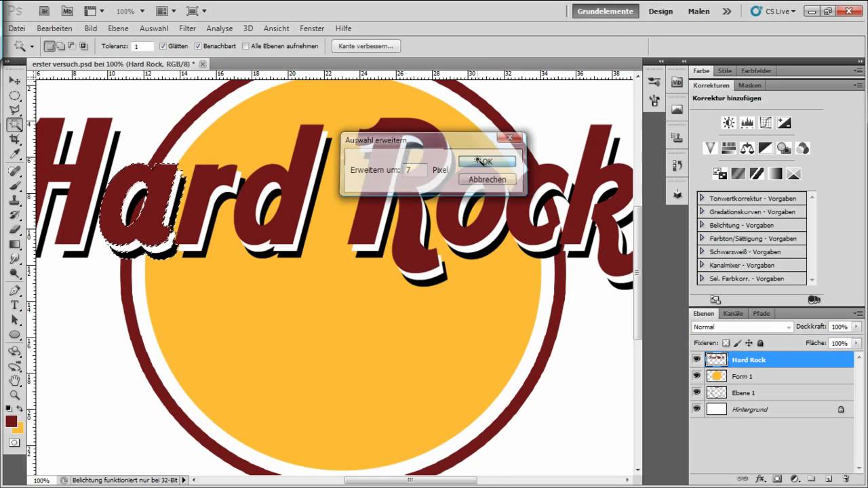Add a Levels adjustment
The image size is (868, 488).
pos(747,123)
